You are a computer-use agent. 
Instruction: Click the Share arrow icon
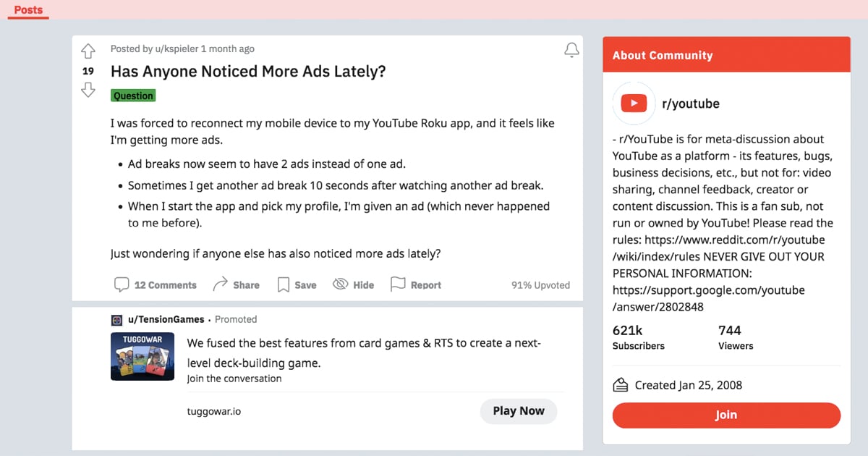[x=221, y=284]
